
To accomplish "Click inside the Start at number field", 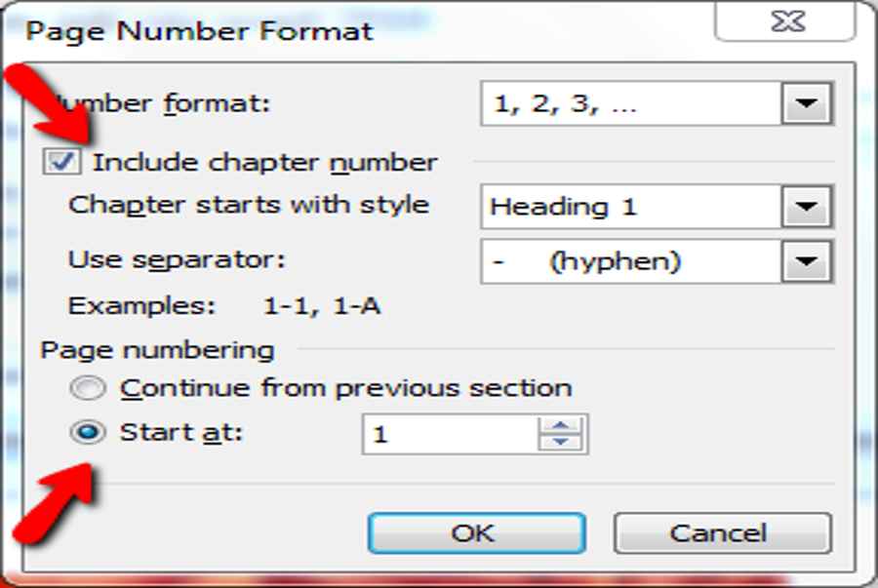I will pyautogui.click(x=450, y=434).
